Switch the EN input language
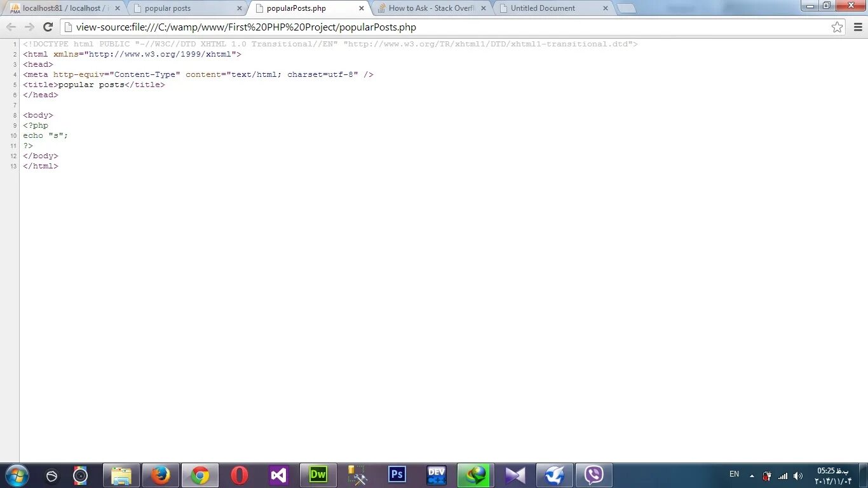The height and width of the screenshot is (488, 868). point(734,474)
